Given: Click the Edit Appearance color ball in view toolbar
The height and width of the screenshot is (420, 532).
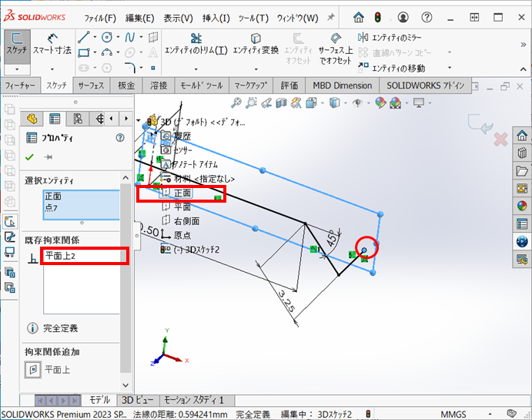Looking at the screenshot, I should coord(379,102).
